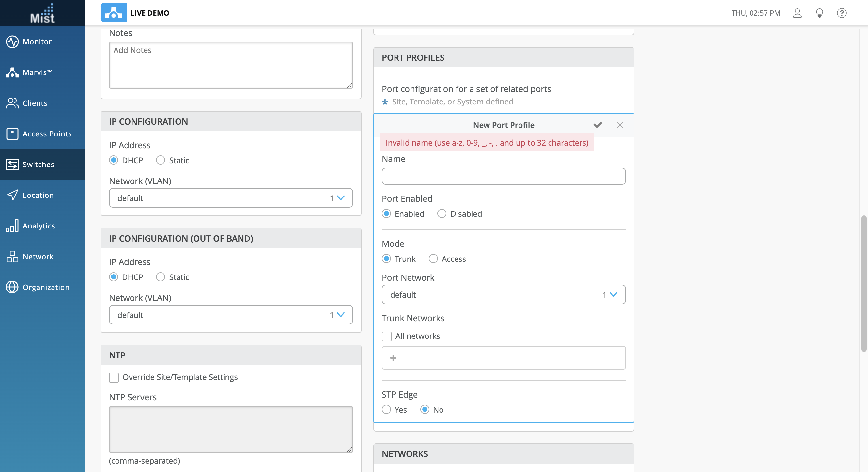This screenshot has height=472, width=868.
Task: Open Out of Band Network (VLAN) dropdown
Action: (231, 315)
